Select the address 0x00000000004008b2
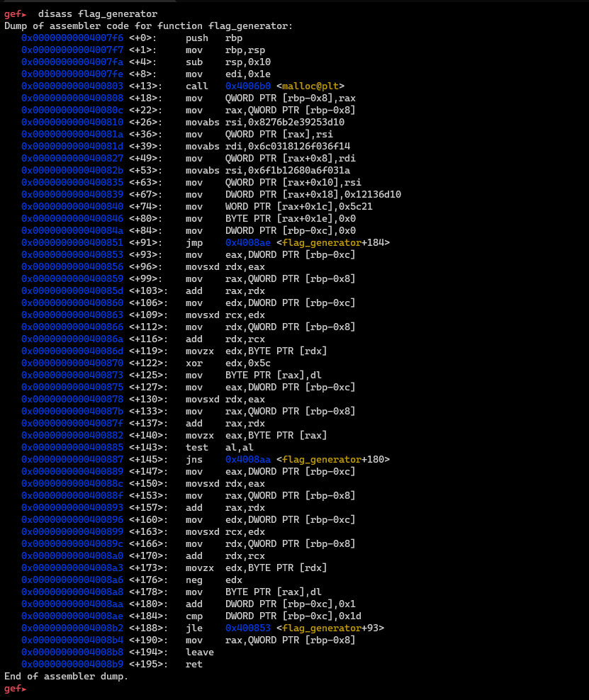The width and height of the screenshot is (589, 700). click(x=72, y=628)
